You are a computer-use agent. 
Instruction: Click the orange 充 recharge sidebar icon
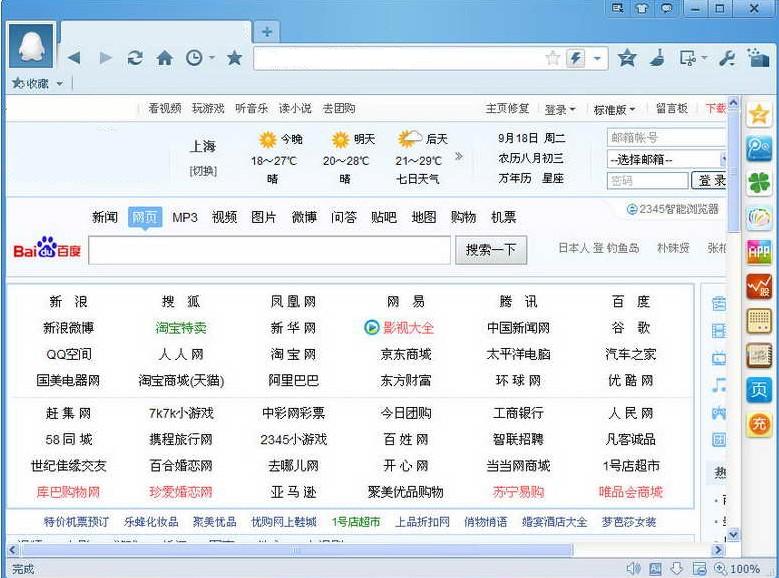(759, 424)
